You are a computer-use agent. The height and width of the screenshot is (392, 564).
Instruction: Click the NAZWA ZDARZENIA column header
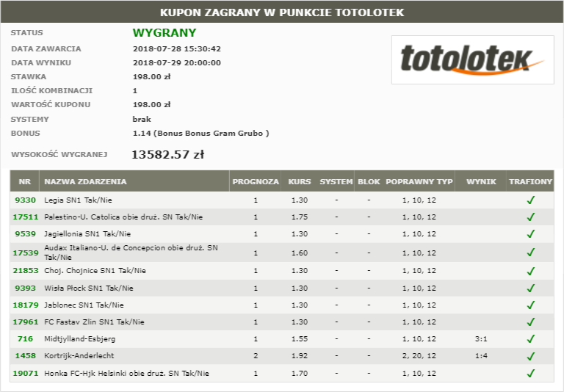134,181
